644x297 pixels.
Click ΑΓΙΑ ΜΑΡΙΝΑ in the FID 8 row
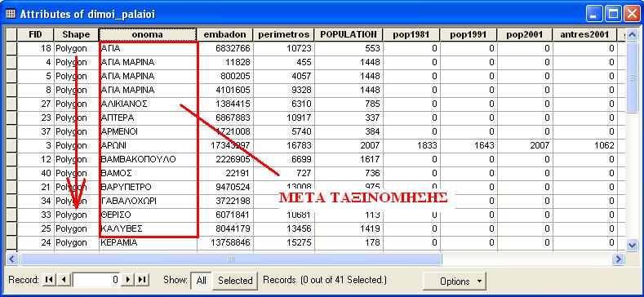[148, 90]
